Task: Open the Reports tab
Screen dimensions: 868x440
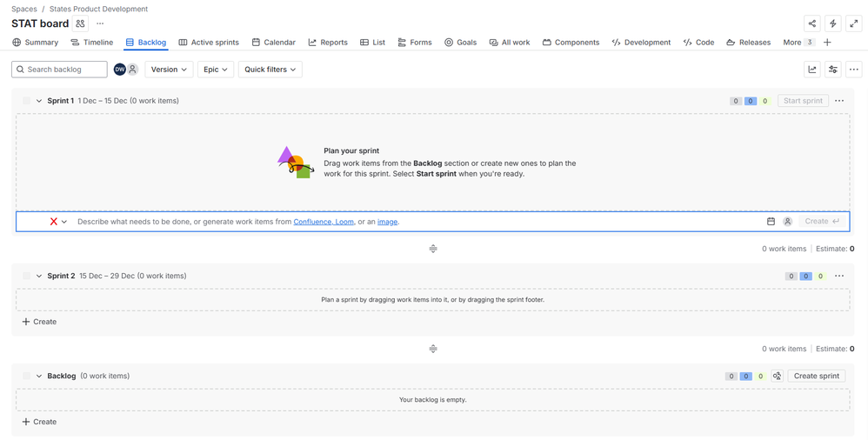Action: coord(328,42)
